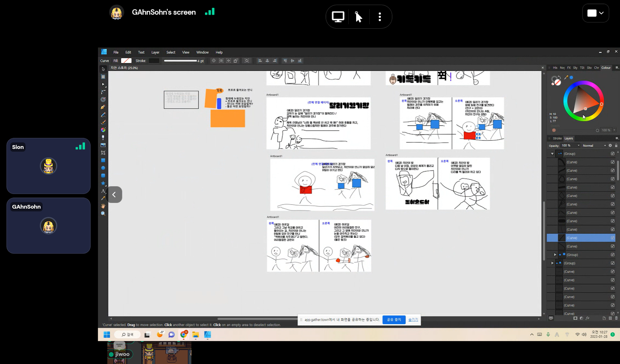
Task: Select the Ellipse shape tool
Action: pyautogui.click(x=103, y=168)
